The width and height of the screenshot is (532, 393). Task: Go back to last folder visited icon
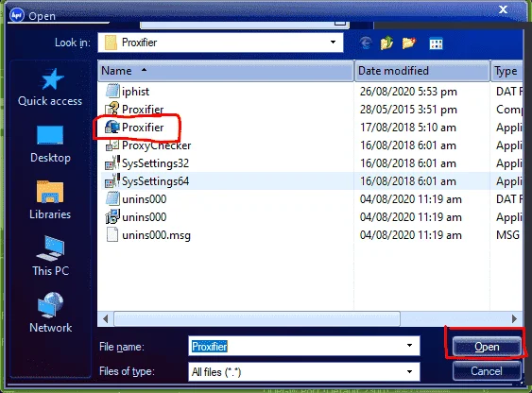pos(366,43)
